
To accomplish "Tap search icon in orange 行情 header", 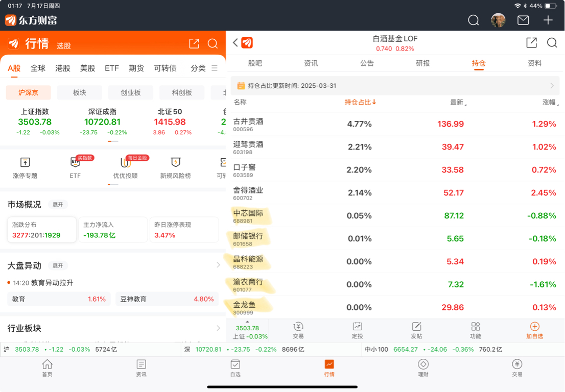I will 213,43.
